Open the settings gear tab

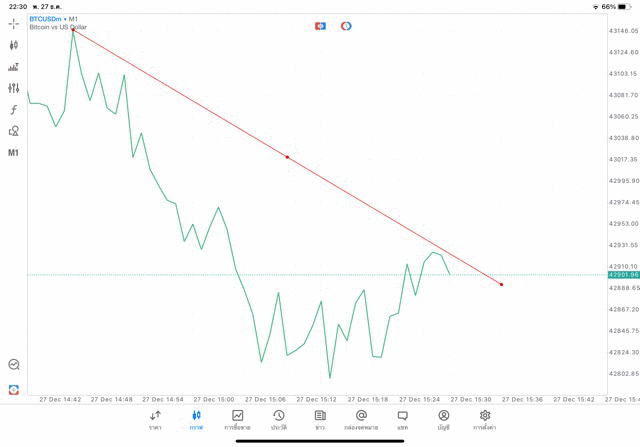coord(484,420)
